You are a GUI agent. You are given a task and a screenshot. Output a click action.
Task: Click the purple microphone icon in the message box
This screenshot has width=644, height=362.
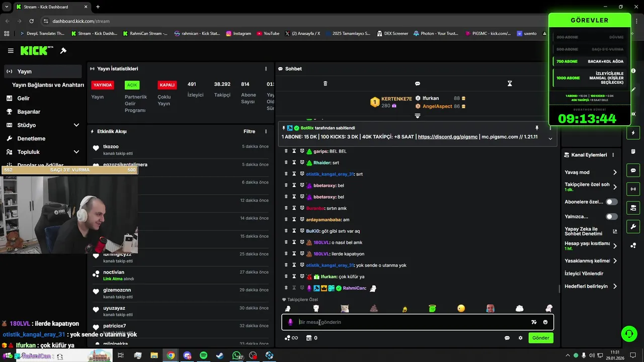[290, 322]
